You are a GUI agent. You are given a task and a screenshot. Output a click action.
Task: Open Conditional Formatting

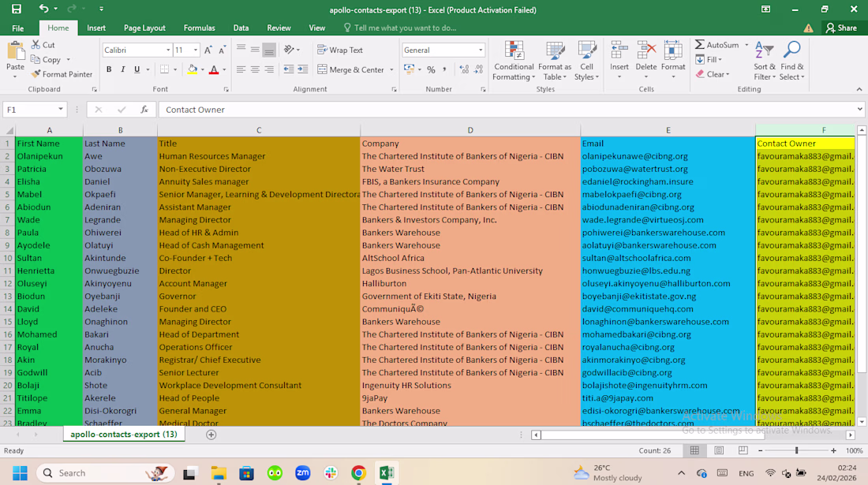(514, 61)
